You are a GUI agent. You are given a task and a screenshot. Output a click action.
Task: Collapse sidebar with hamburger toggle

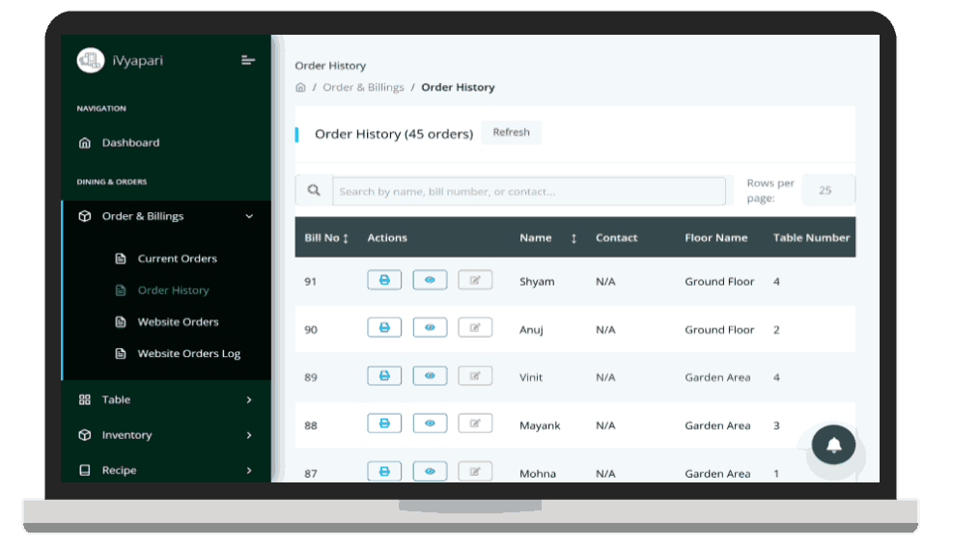pyautogui.click(x=248, y=60)
